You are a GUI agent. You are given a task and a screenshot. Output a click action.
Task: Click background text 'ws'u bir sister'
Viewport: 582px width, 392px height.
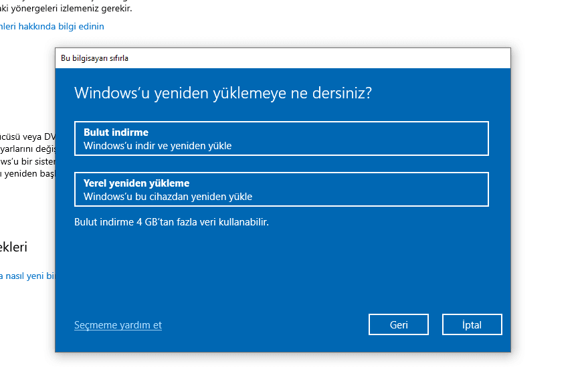pyautogui.click(x=27, y=161)
